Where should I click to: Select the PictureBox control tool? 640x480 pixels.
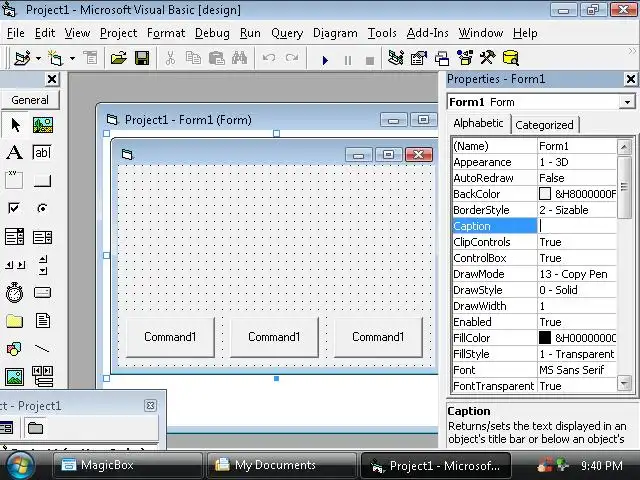(42, 125)
